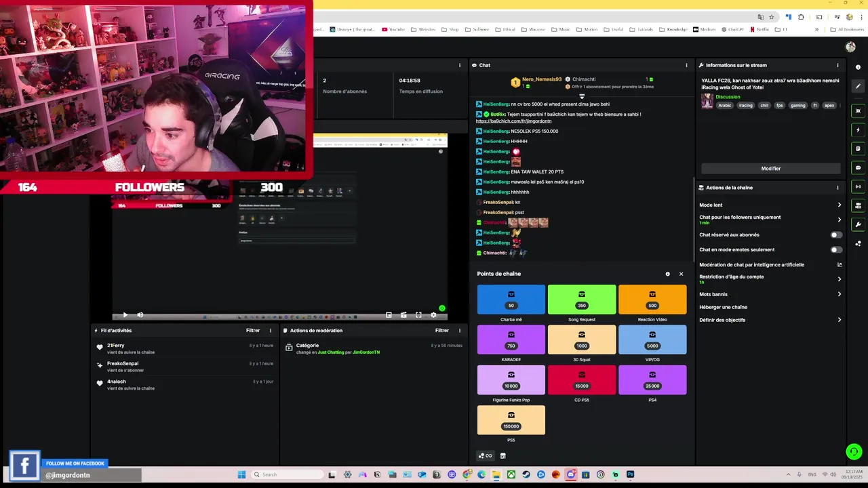Viewport: 868px width, 488px height.
Task: Open the Warzone bookmarks folder
Action: (533, 29)
